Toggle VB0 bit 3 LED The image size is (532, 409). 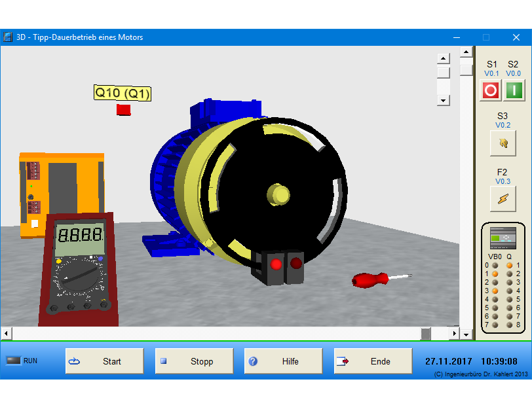click(495, 291)
